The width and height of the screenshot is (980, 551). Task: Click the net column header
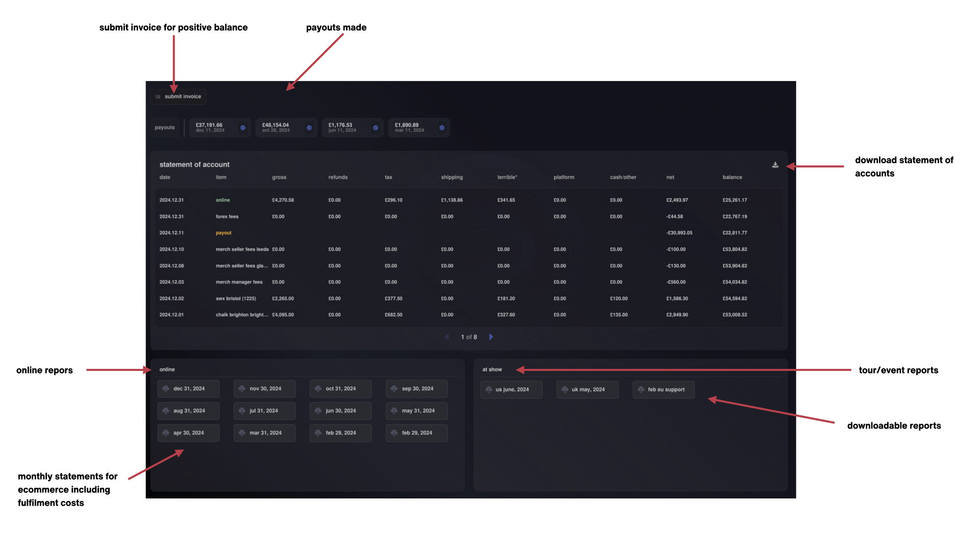670,177
